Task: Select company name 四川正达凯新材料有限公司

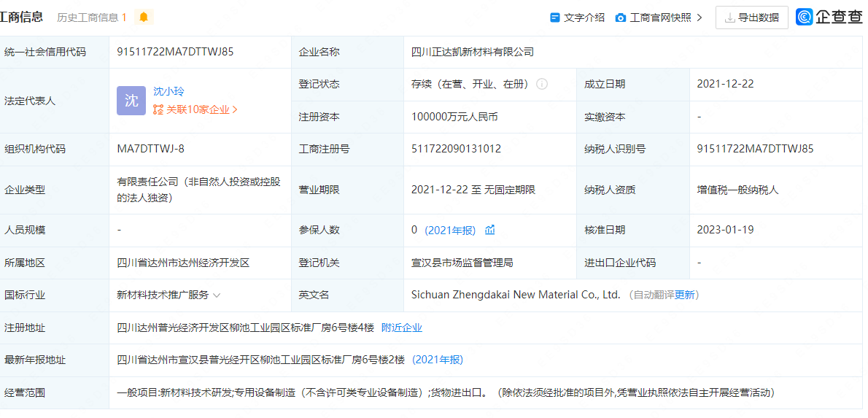Action: 473,52
